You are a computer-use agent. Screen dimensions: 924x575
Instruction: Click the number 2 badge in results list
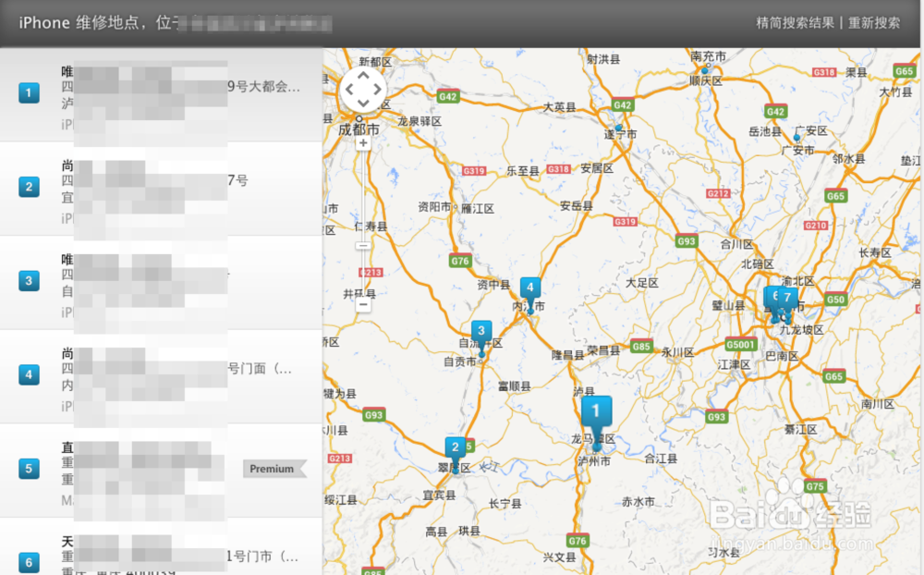click(29, 187)
